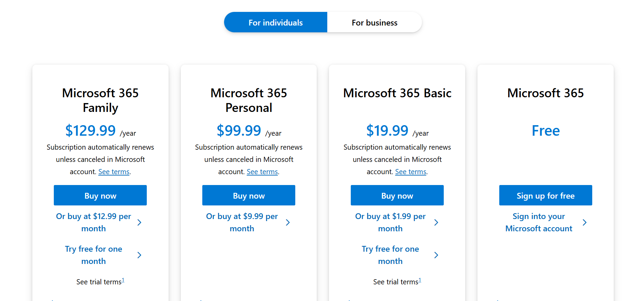This screenshot has width=644, height=301.
Task: Select the chevron arrow next to Family monthly offer
Action: coord(140,222)
